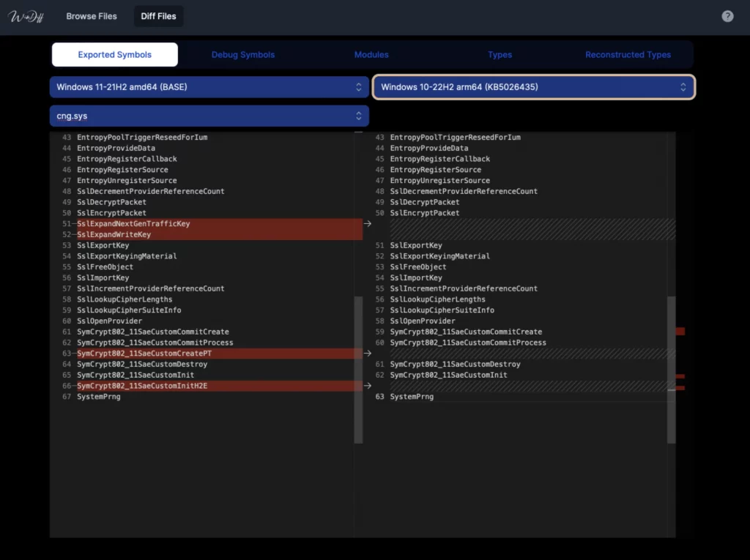The height and width of the screenshot is (560, 750).
Task: Switch to the Modules tab
Action: tap(371, 54)
